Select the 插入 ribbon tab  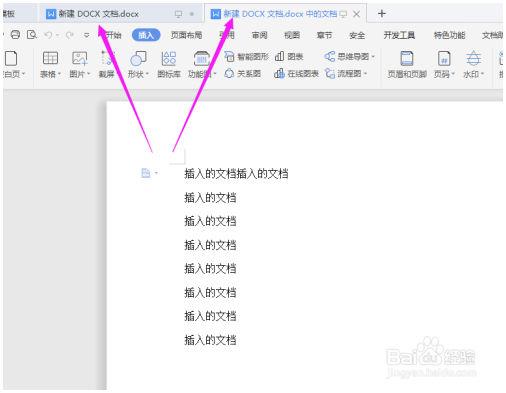pos(146,35)
